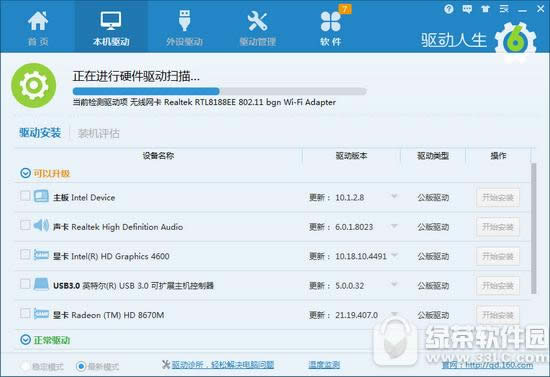This screenshot has width=550, height=377.
Task: Click the 声卡 Realtek High Definition Audio name
Action: pyautogui.click(x=118, y=227)
